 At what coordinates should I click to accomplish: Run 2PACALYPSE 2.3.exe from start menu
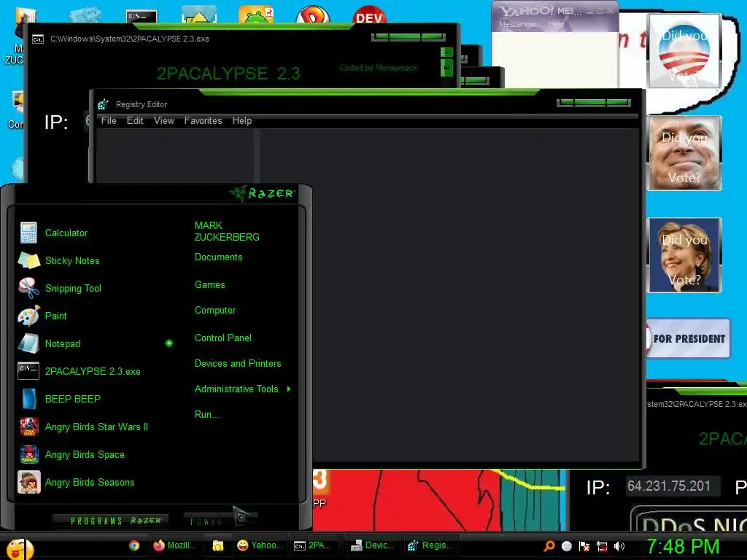[80, 371]
